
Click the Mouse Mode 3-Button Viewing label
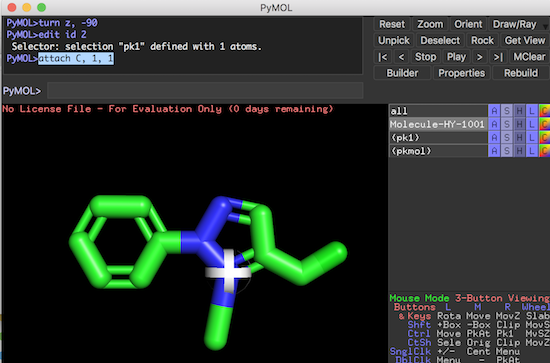coord(469,298)
